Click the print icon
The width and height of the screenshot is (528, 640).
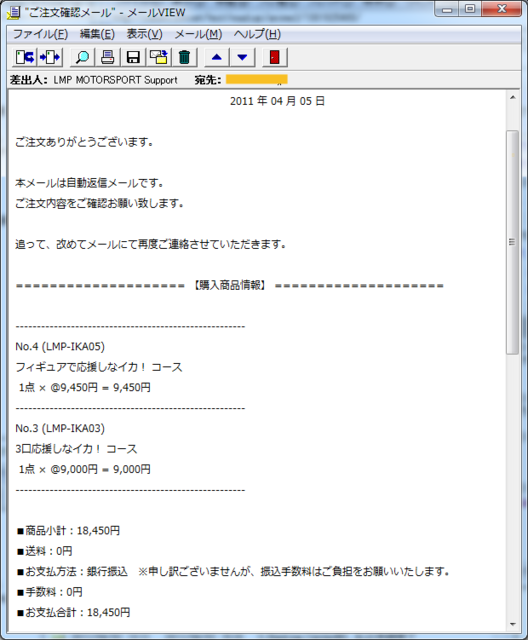pos(108,57)
